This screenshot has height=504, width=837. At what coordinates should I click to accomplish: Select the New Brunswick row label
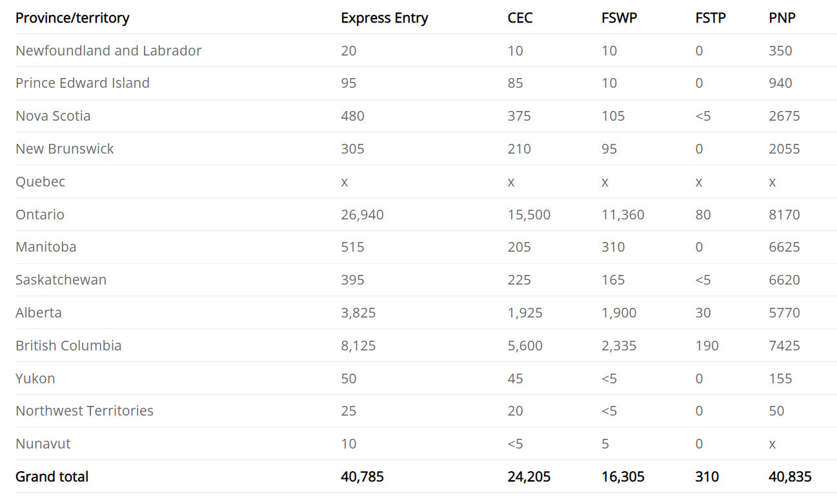[x=65, y=149]
